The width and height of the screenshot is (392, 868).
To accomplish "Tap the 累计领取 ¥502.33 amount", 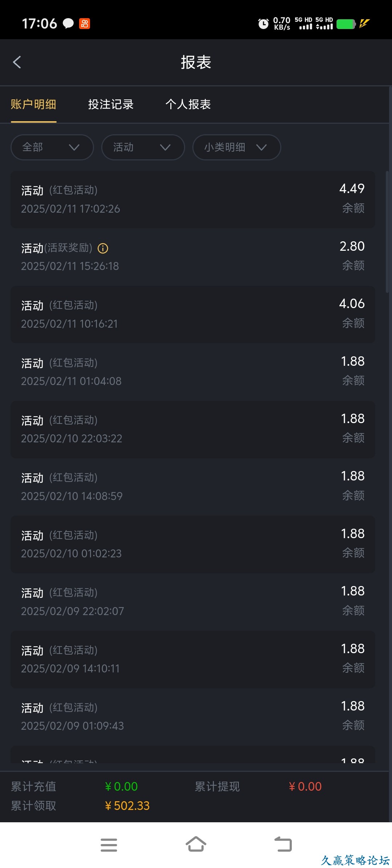I will 127,806.
